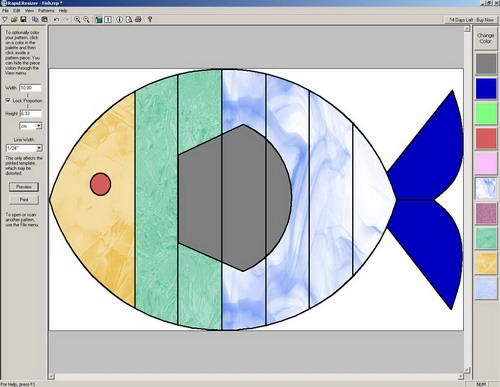Click the Print printer icon in toolbar
Screen dimensions: 500x387
point(138,20)
